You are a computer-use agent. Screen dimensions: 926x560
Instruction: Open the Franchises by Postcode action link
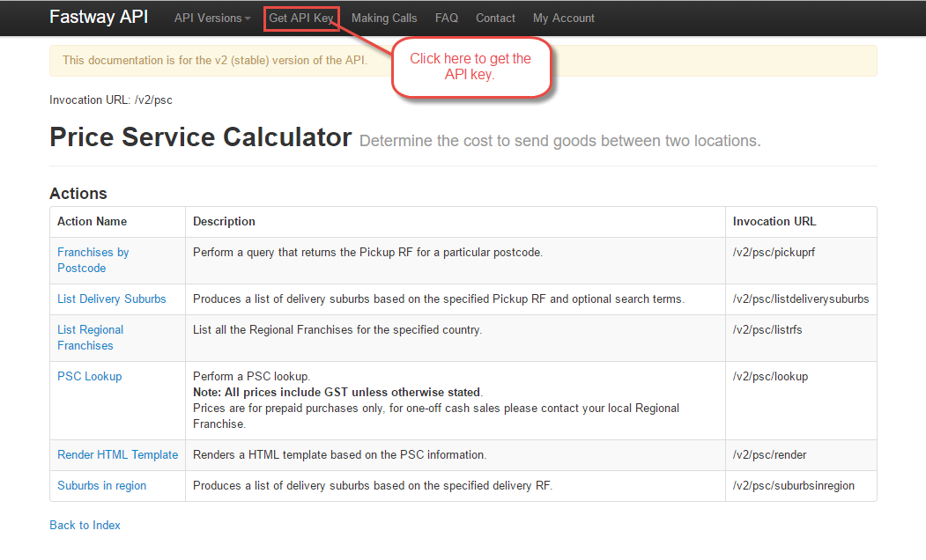point(93,260)
